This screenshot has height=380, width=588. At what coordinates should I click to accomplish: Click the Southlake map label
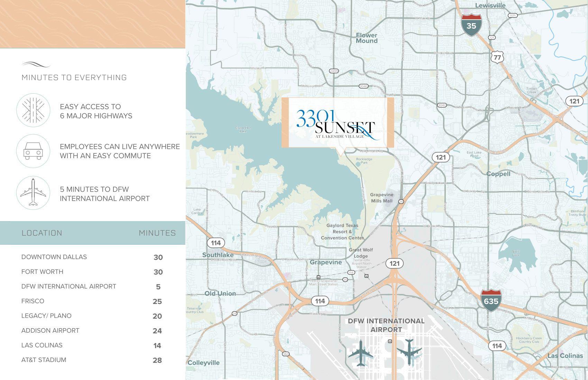(218, 255)
